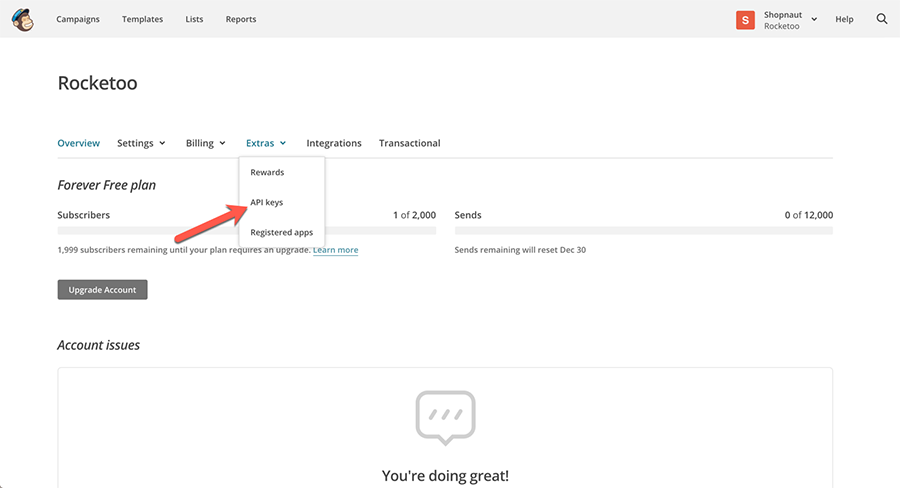Switch to the Transactional tab
The width and height of the screenshot is (900, 488).
409,143
